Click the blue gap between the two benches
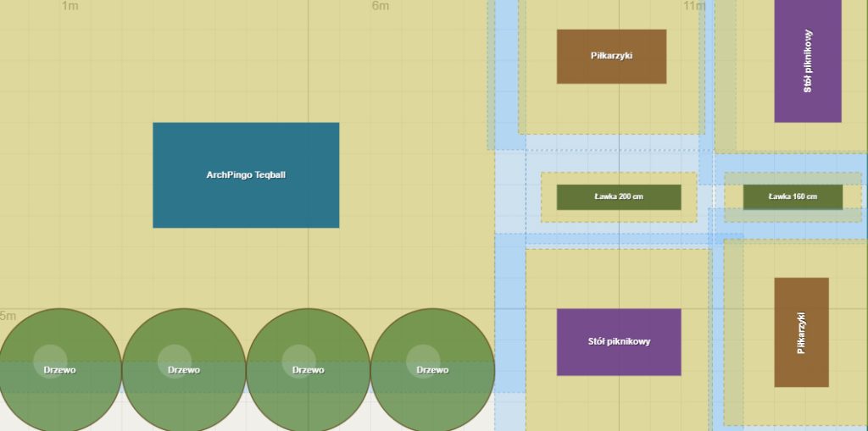This screenshot has height=431, width=868. 710,195
